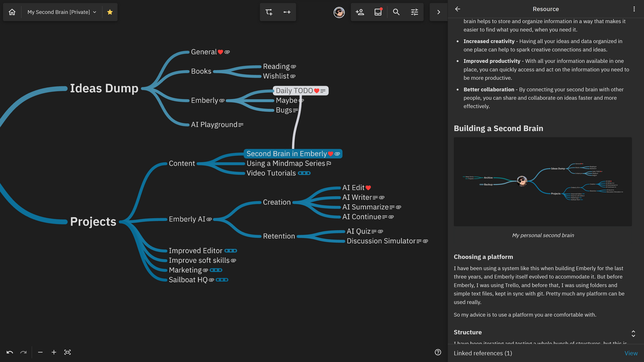Open the help question mark icon

pyautogui.click(x=438, y=352)
